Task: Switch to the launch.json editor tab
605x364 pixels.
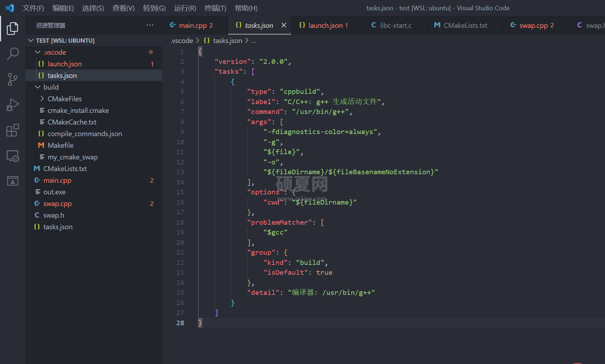Action: (327, 25)
